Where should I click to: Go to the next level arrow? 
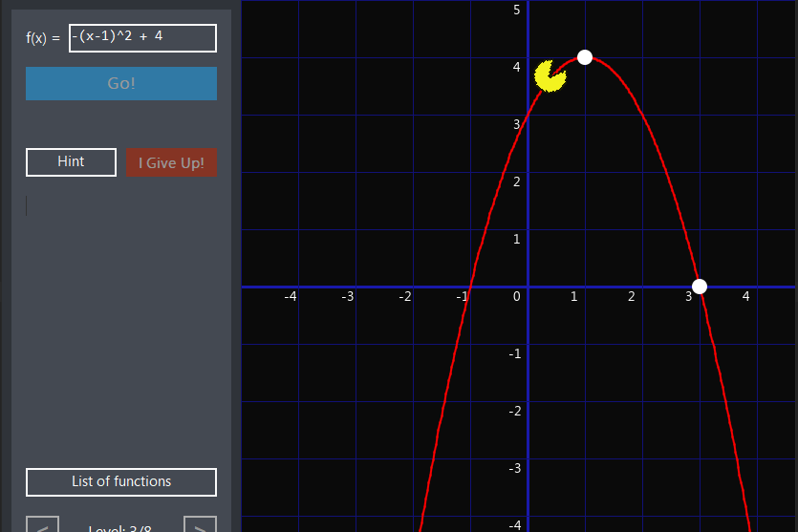pyautogui.click(x=200, y=525)
